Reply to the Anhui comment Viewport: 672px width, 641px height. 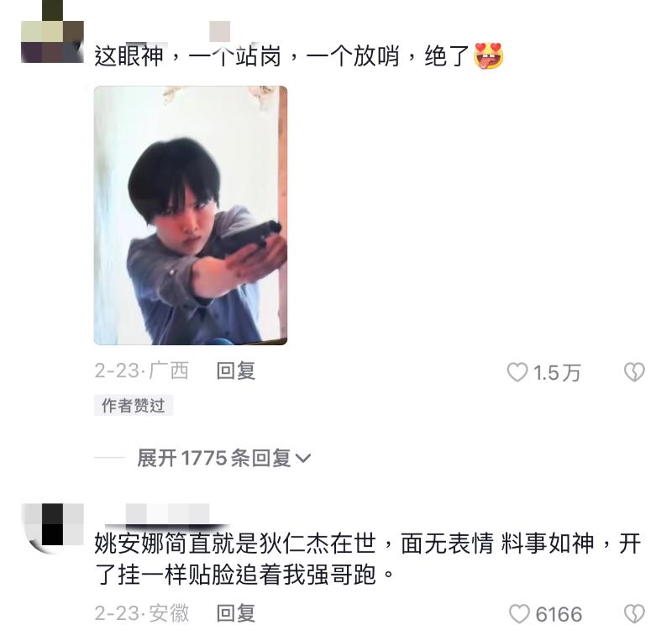(236, 613)
